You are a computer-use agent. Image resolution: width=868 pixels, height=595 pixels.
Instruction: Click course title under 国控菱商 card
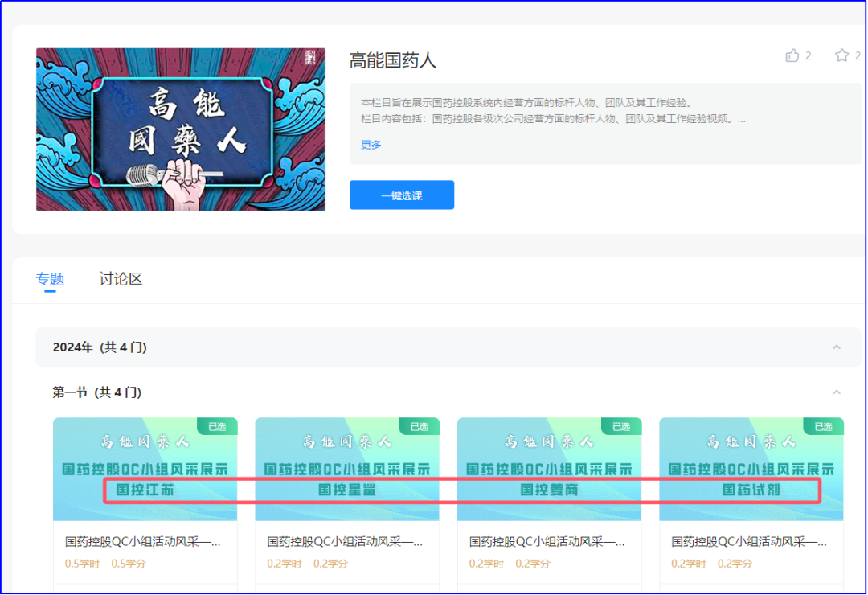(x=547, y=543)
